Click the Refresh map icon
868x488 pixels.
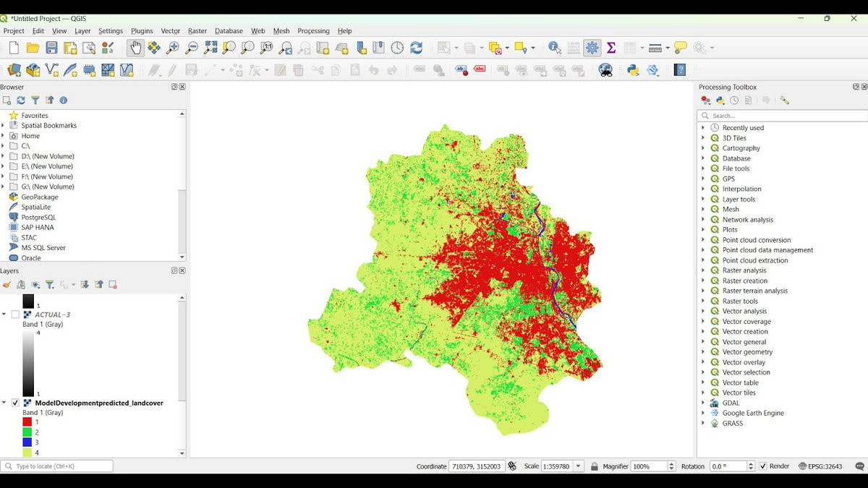click(416, 48)
